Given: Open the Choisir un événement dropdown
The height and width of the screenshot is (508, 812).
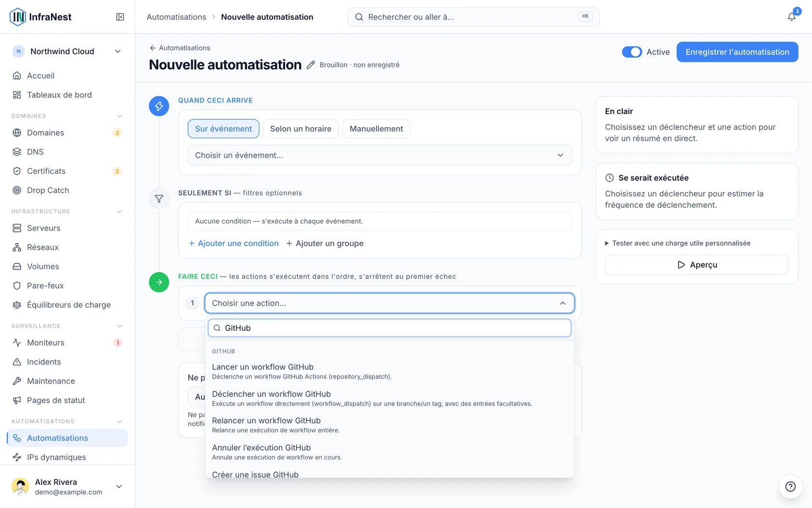Looking at the screenshot, I should tap(380, 155).
